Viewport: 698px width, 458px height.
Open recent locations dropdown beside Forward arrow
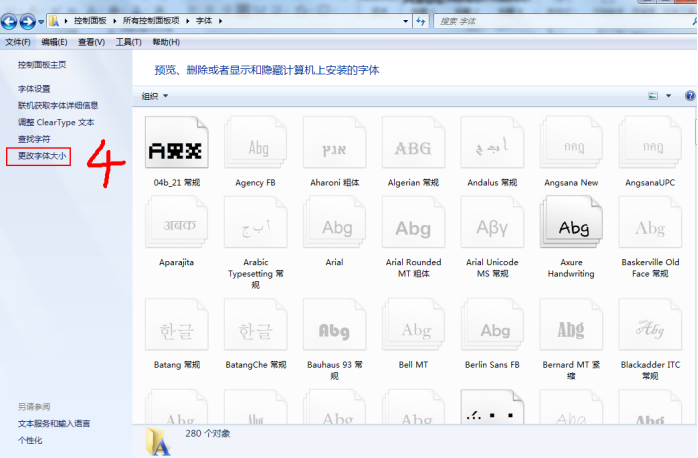tap(41, 21)
